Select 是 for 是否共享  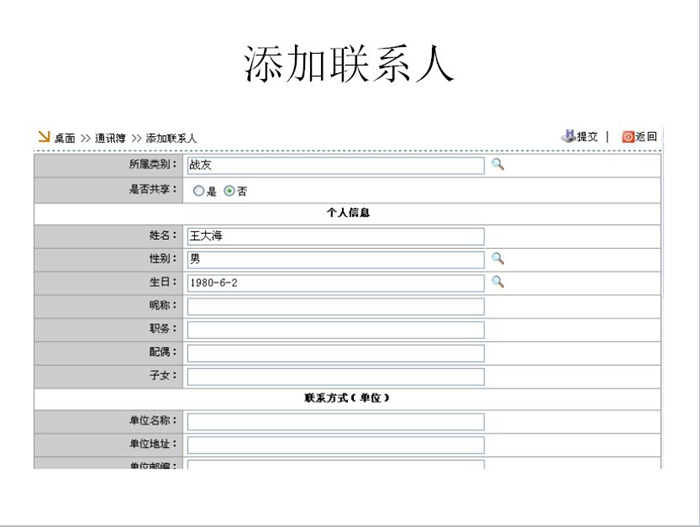pos(199,191)
